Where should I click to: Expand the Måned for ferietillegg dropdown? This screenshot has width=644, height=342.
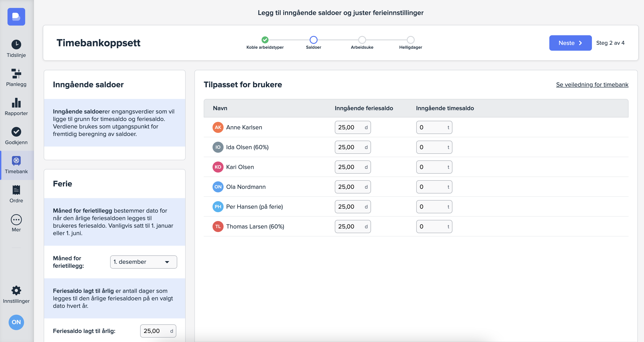[x=143, y=262]
